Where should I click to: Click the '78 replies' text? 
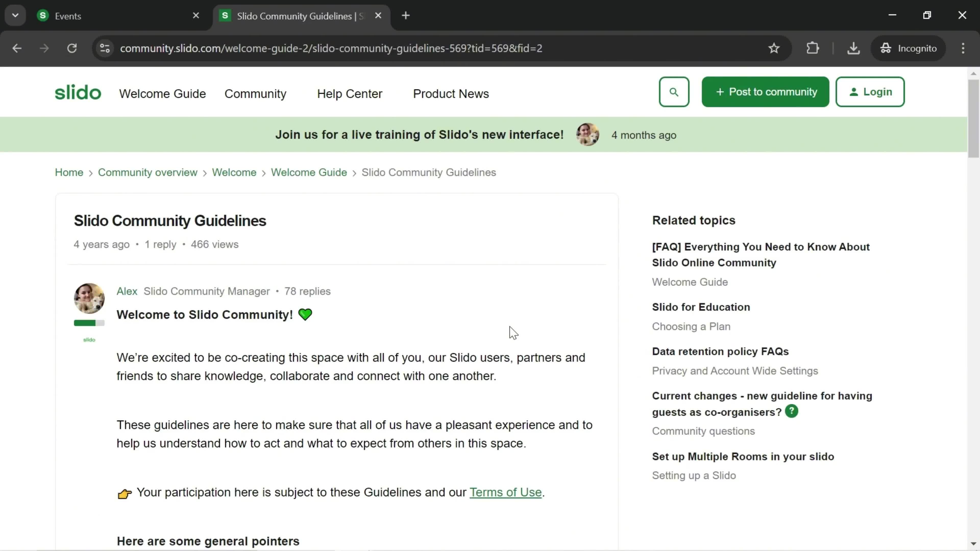(307, 291)
